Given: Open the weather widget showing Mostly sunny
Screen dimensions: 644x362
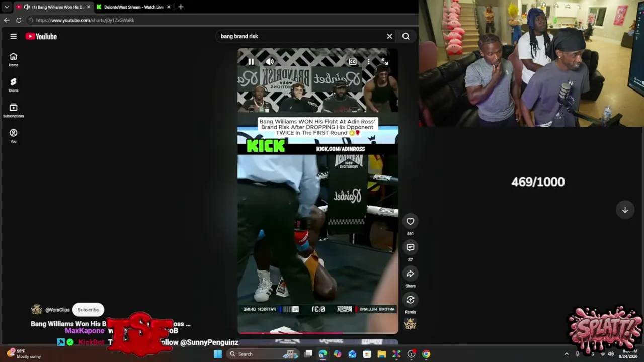Looking at the screenshot, I should click(24, 354).
